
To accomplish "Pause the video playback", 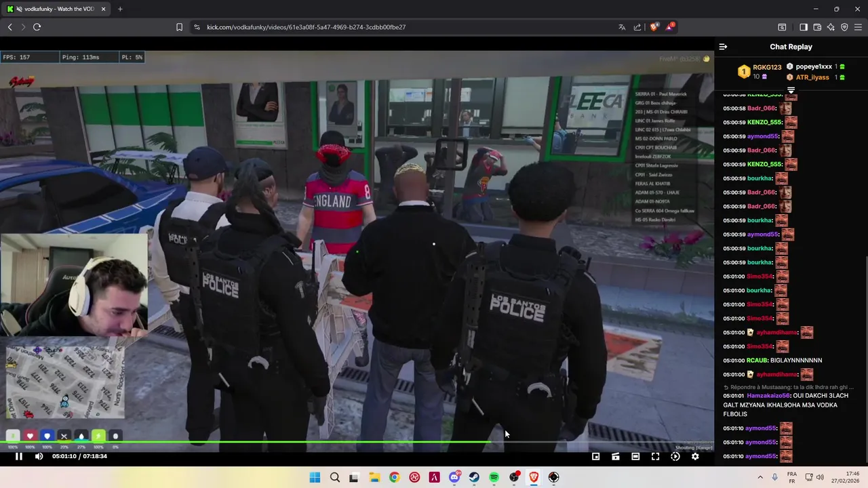I will pos(19,456).
